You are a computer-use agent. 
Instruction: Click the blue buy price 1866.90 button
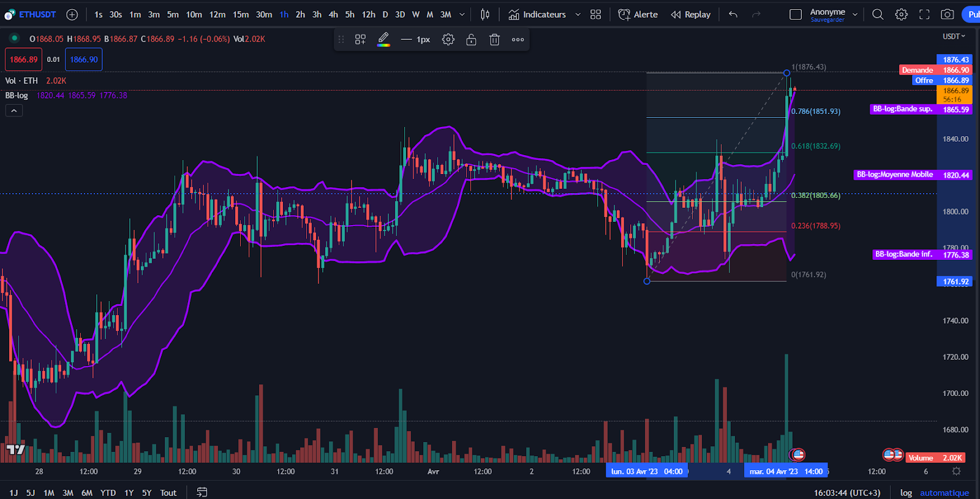click(83, 59)
